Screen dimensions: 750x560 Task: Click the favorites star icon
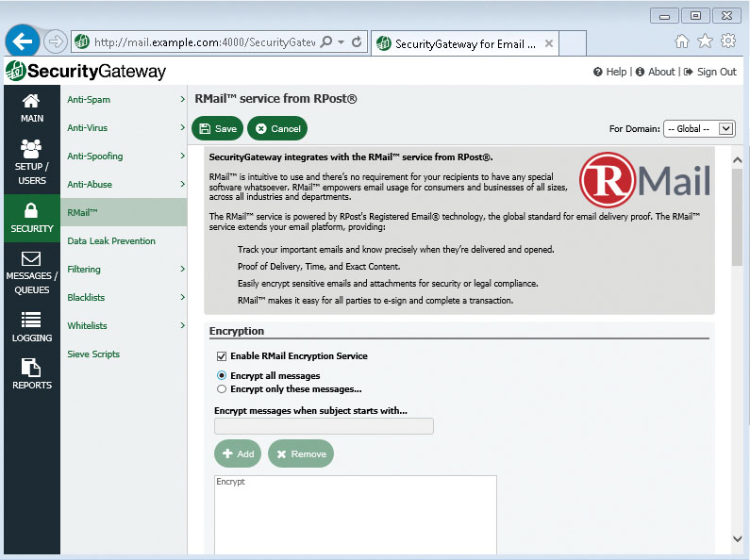point(705,41)
